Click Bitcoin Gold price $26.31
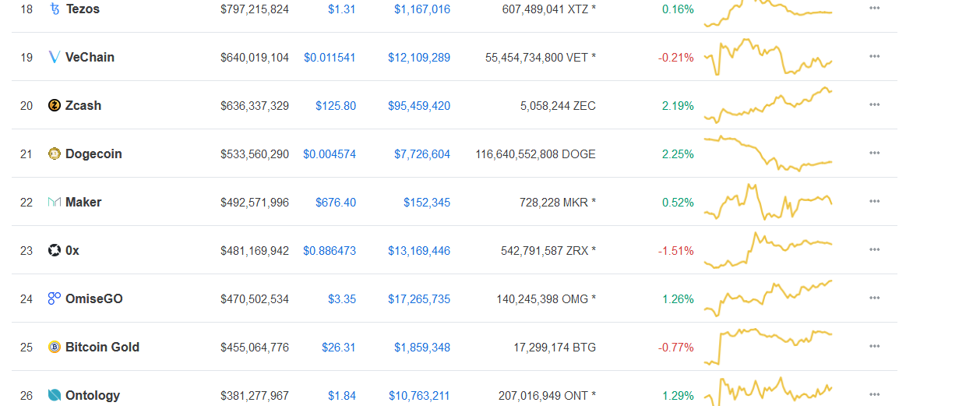980x406 pixels. pos(339,348)
